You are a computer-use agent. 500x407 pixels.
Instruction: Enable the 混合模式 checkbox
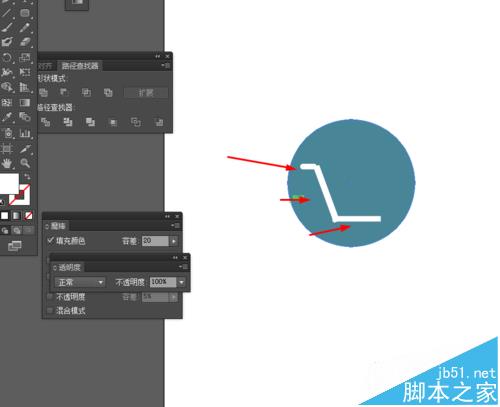50,311
